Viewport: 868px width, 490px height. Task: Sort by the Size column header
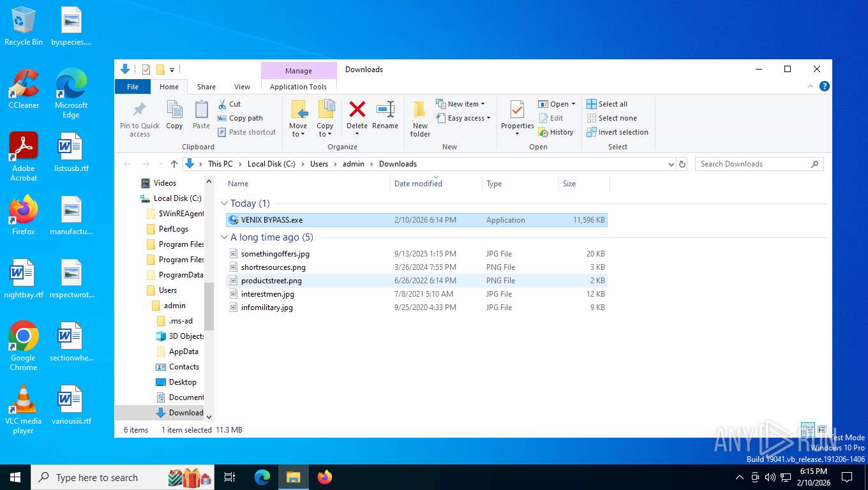585,184
